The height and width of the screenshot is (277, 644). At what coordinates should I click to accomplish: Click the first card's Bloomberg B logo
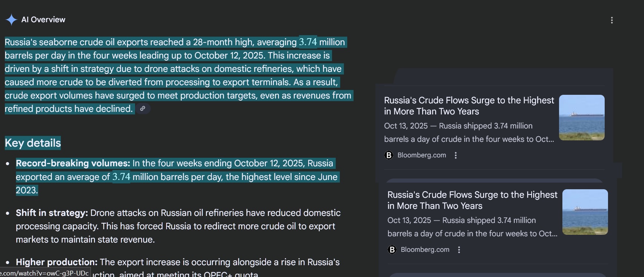click(389, 156)
